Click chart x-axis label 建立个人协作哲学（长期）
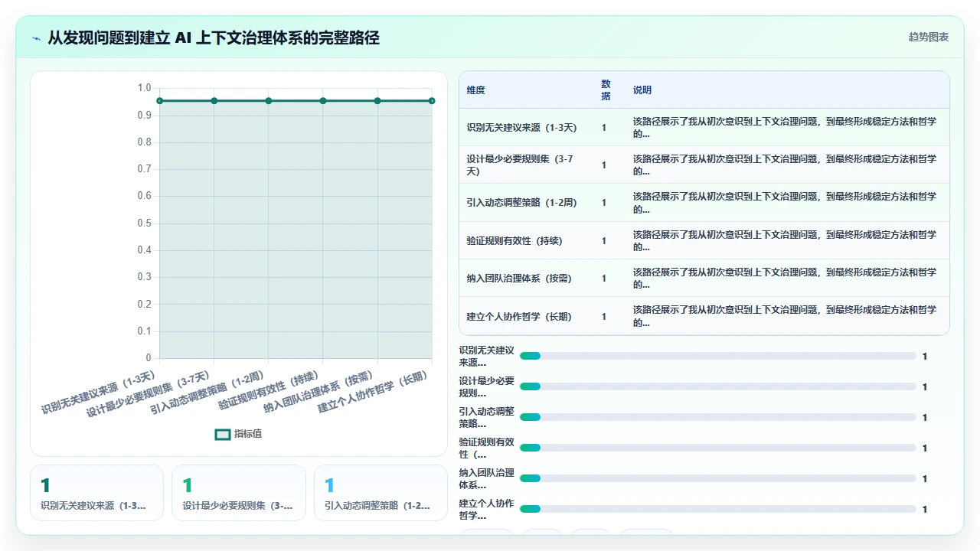The width and height of the screenshot is (980, 551). pyautogui.click(x=373, y=393)
